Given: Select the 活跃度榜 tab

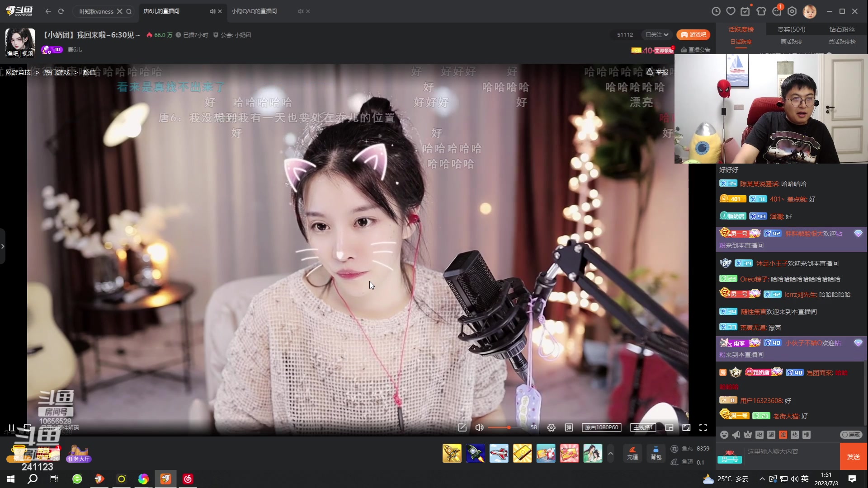Looking at the screenshot, I should pyautogui.click(x=741, y=29).
